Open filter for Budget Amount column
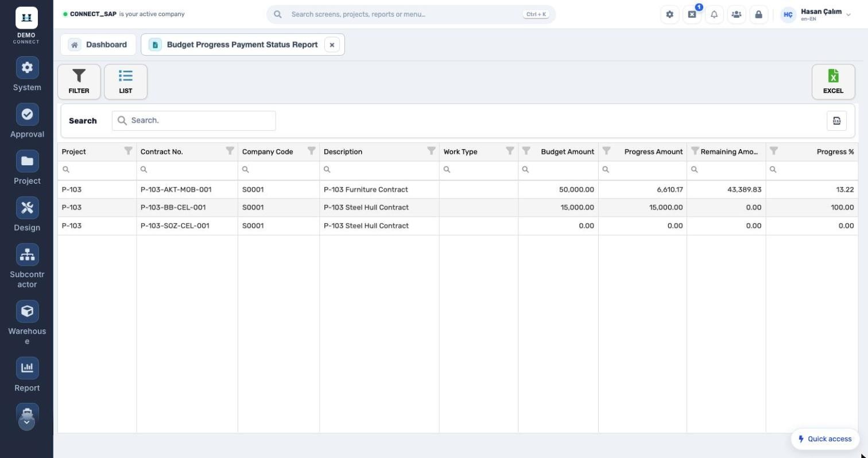Screen dimensions: 868x458 (x=526, y=151)
